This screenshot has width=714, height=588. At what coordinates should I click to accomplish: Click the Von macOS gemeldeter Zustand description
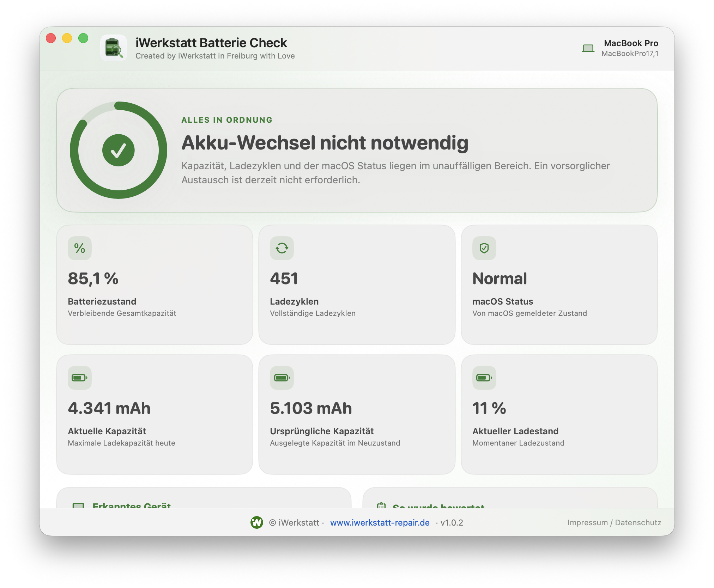[530, 313]
